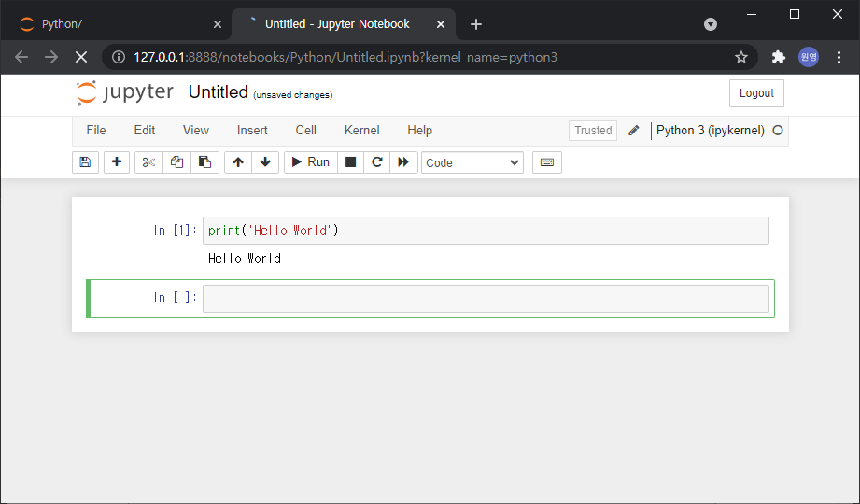
Task: Move selected cell up arrow
Action: click(238, 162)
